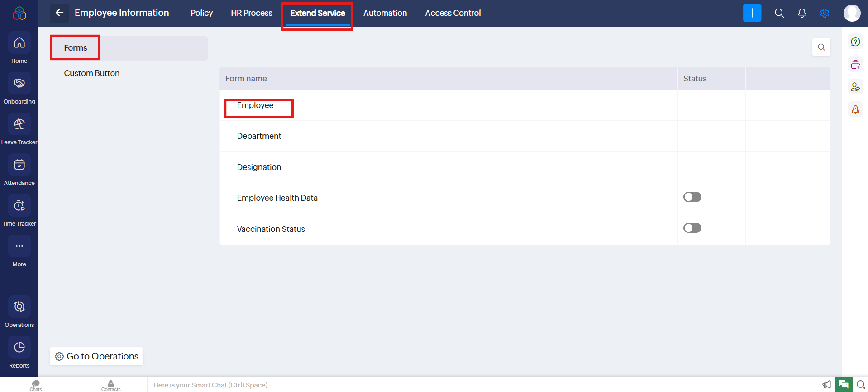Image resolution: width=868 pixels, height=392 pixels.
Task: Click the Smart Chat input field
Action: (x=482, y=385)
